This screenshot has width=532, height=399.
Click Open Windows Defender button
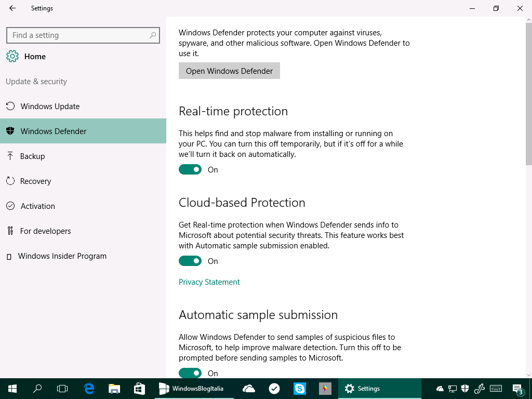click(229, 71)
